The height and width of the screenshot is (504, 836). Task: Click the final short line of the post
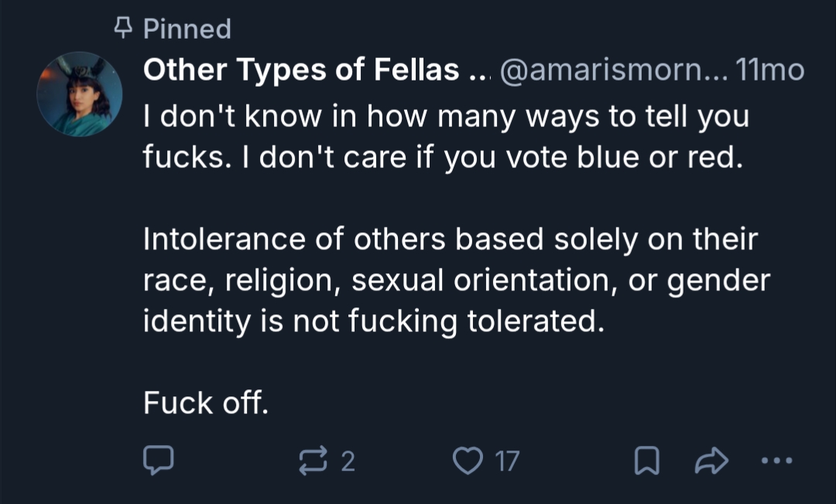(x=205, y=402)
